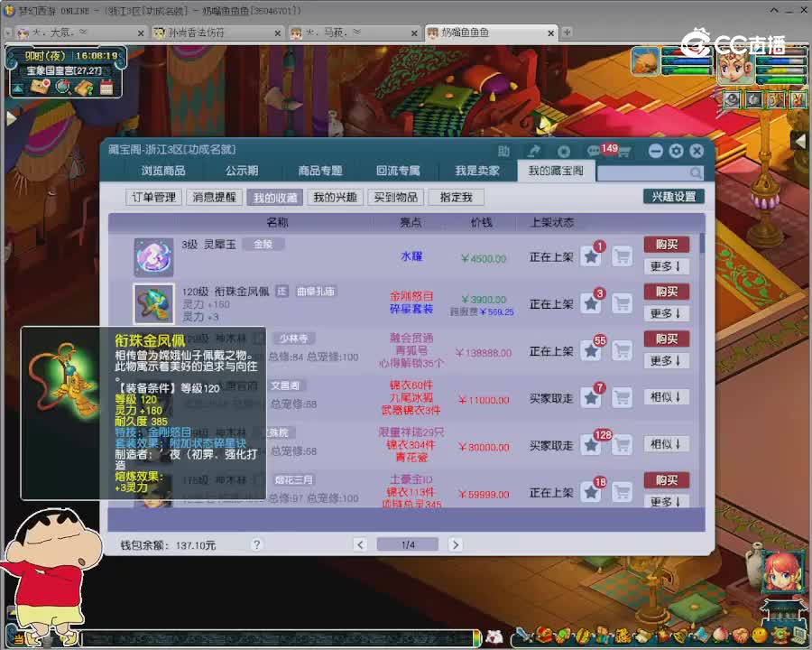Open the team characters icon in bottom toolbar
Image resolution: width=812 pixels, height=650 pixels.
[604, 635]
